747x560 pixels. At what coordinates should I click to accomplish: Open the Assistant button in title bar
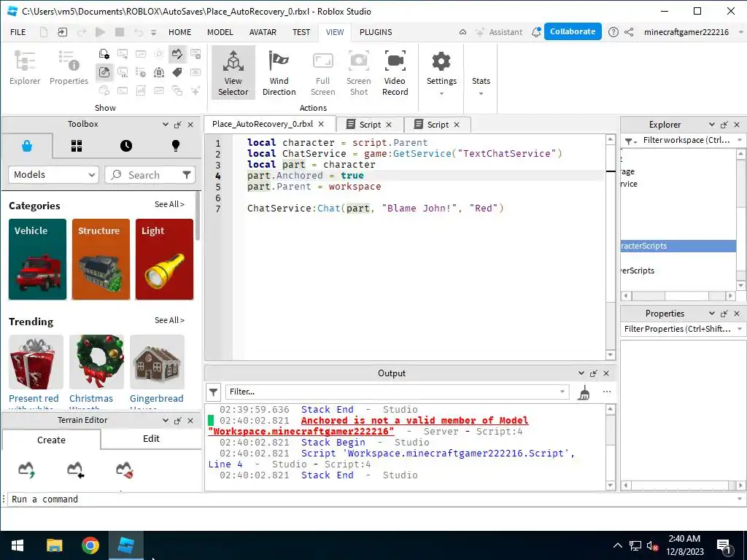[x=499, y=32]
